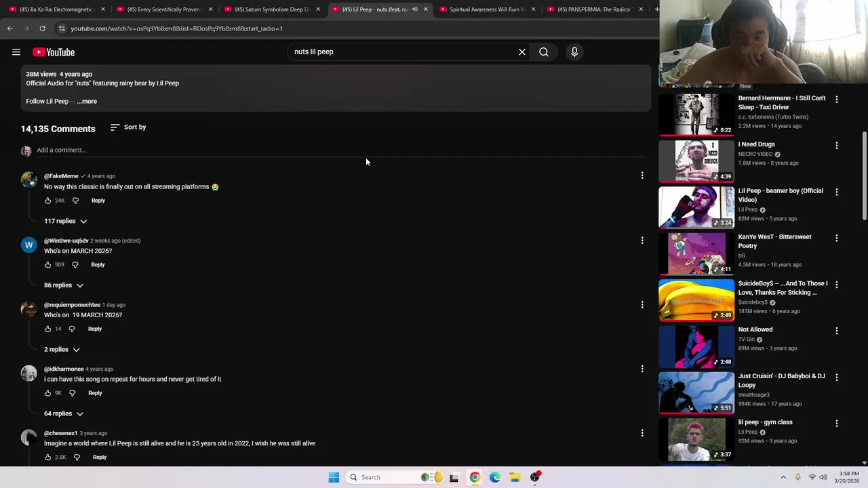Screen dimensions: 868x488
Task: Reply to @WinSwe-uq5dv comment
Action: click(98, 264)
